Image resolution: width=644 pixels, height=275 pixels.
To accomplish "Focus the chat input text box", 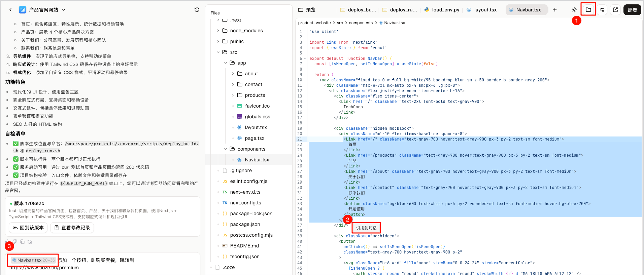I will pyautogui.click(x=103, y=264).
